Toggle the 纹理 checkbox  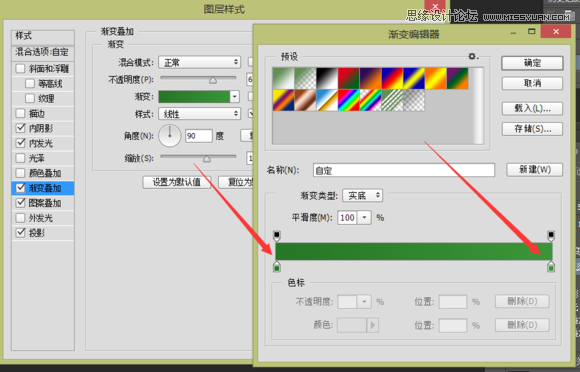[30, 98]
